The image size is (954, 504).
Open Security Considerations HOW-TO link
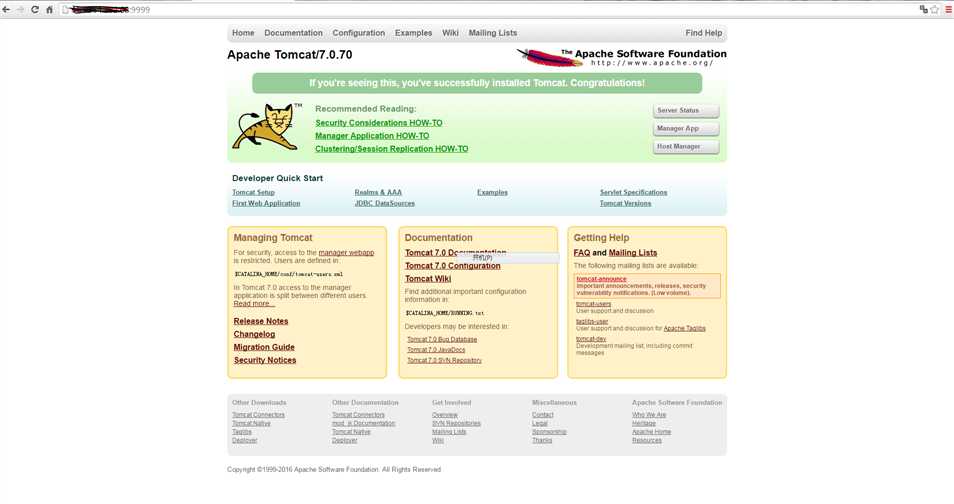[378, 123]
